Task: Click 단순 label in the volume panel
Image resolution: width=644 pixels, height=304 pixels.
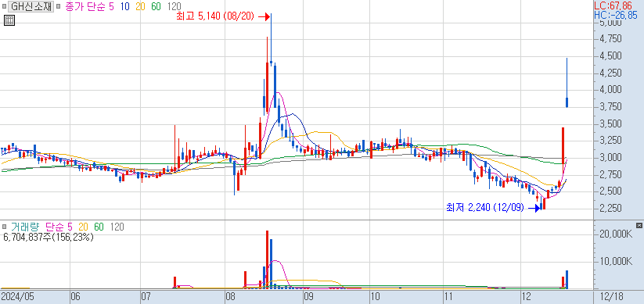Action: point(54,227)
